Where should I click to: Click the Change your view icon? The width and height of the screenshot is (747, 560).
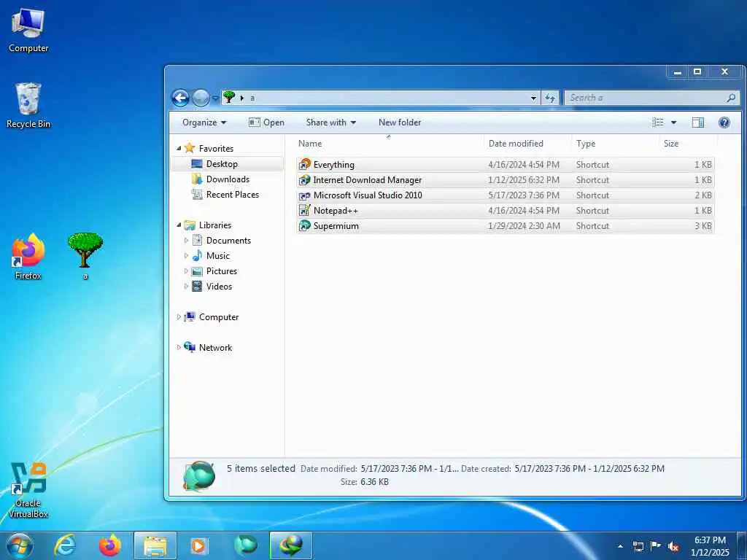point(658,122)
